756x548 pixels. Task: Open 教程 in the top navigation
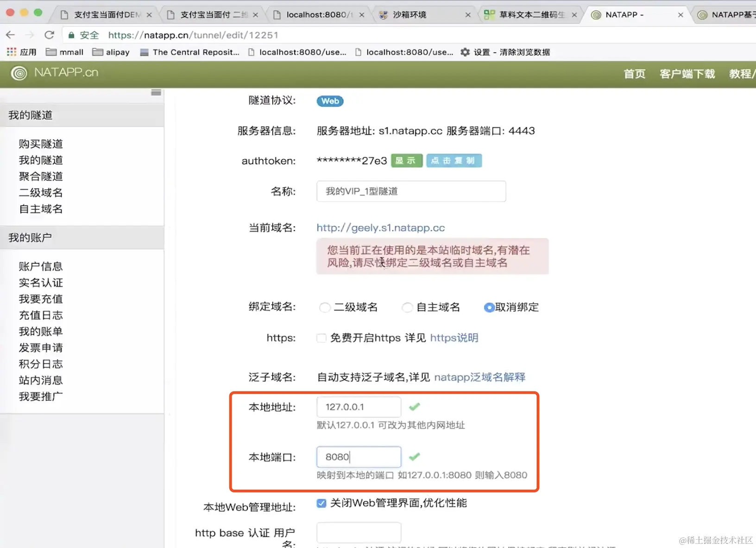click(x=742, y=74)
